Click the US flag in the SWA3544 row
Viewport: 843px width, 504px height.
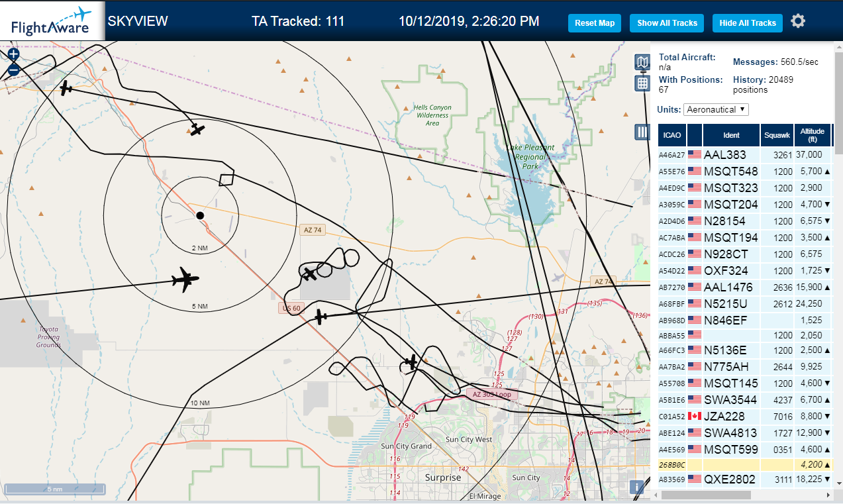click(695, 400)
